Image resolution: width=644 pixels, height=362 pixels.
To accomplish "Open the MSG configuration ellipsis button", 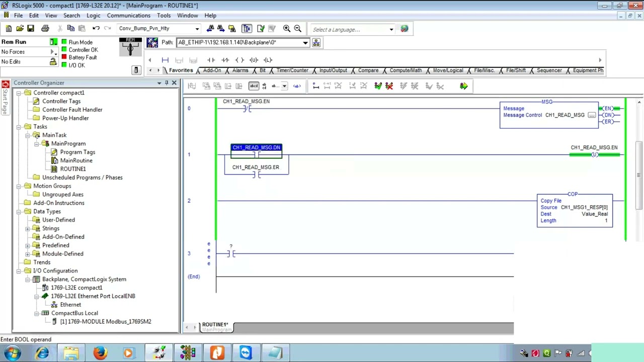I will [592, 115].
